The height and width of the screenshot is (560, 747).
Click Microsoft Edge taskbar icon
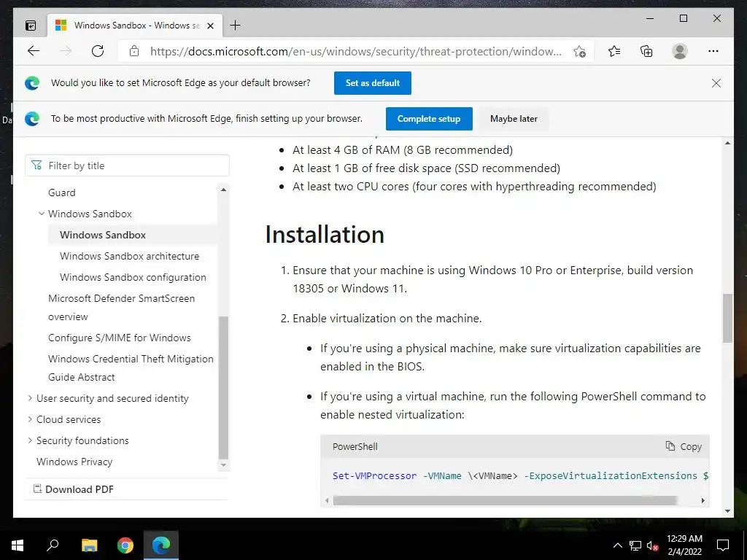tap(161, 545)
